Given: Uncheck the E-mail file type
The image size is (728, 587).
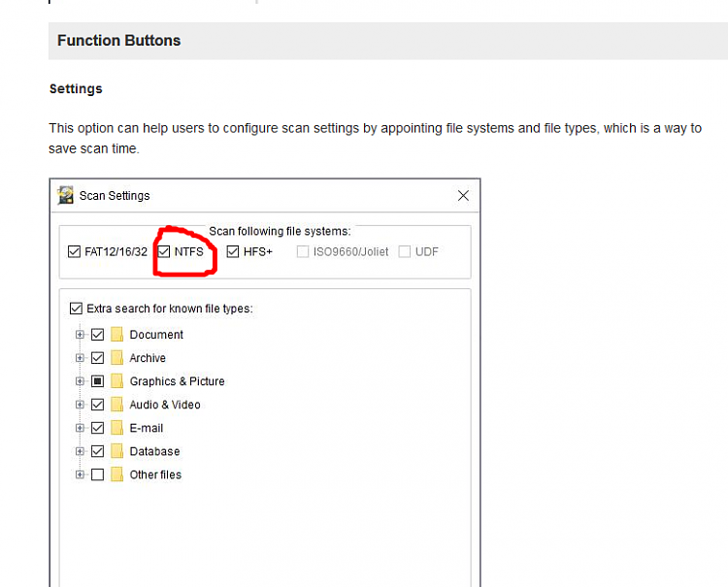Looking at the screenshot, I should 97,428.
